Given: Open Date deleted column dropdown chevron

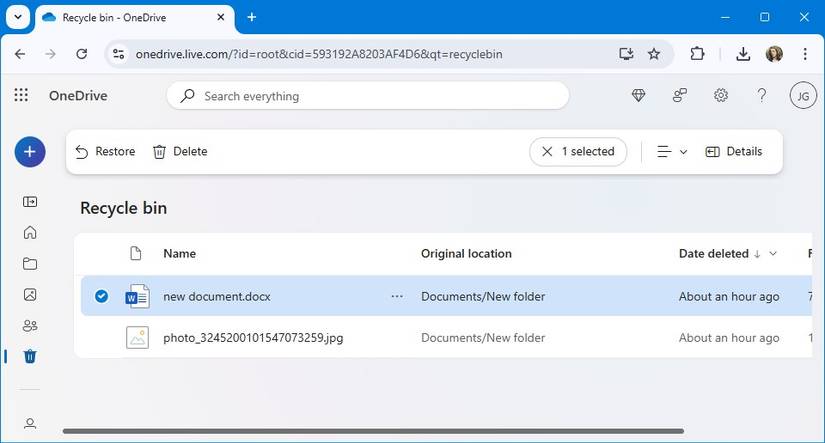Looking at the screenshot, I should click(x=773, y=254).
